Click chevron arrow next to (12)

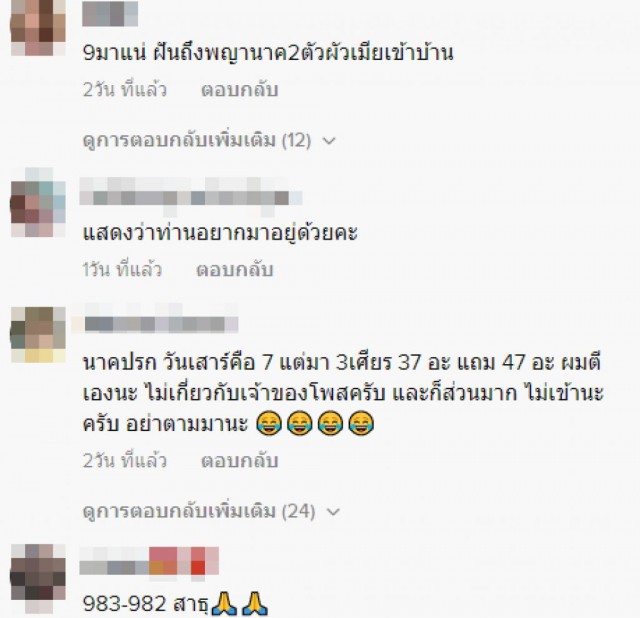(x=329, y=141)
